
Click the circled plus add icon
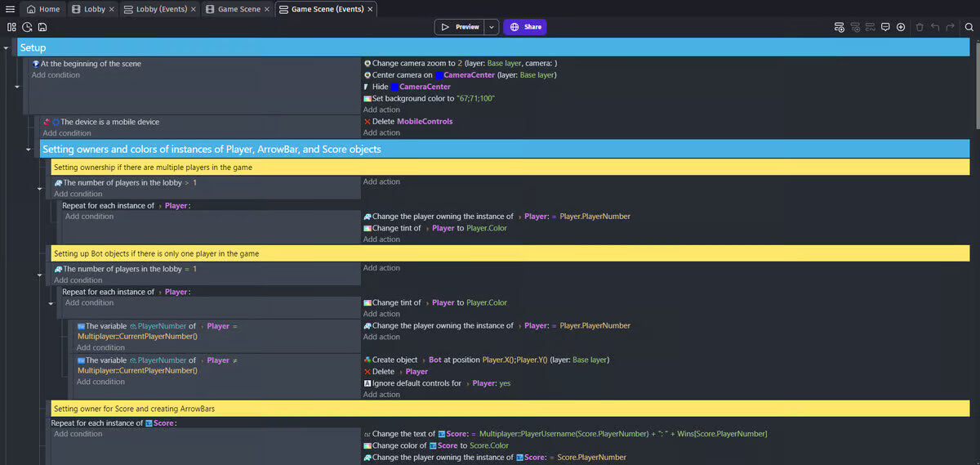point(901,27)
